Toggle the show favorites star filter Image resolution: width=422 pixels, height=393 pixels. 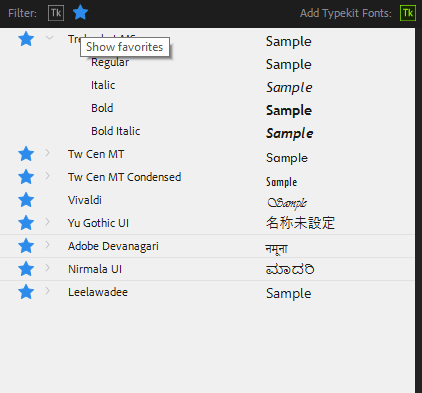point(80,13)
